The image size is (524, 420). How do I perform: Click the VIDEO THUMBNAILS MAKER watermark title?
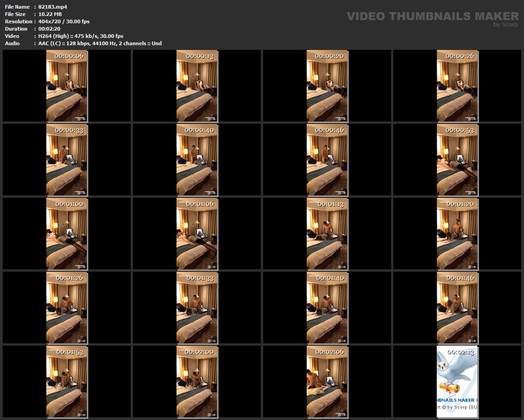[432, 16]
